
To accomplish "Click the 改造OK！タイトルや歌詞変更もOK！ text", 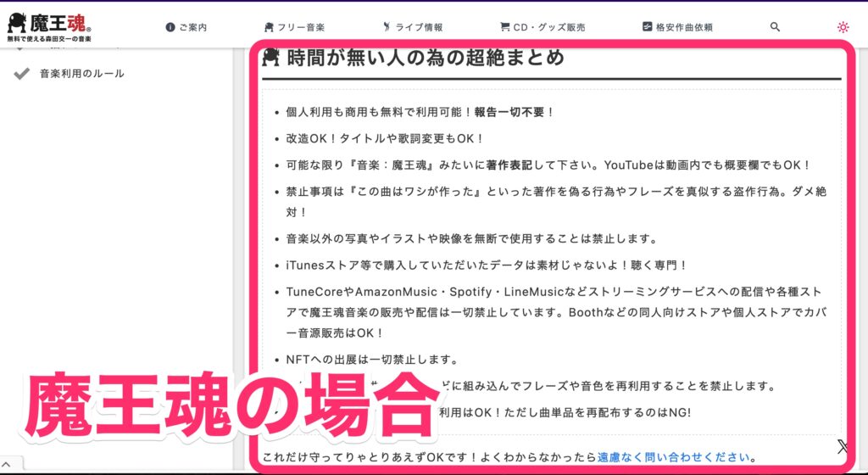I will (386, 139).
